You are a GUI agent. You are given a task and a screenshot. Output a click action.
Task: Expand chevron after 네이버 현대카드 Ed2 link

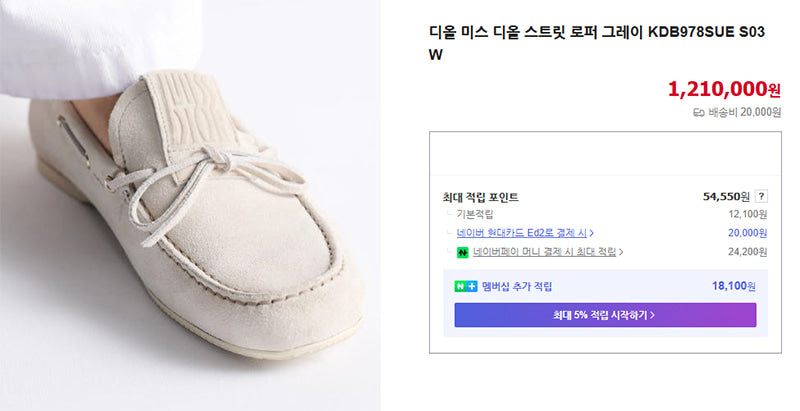click(592, 233)
